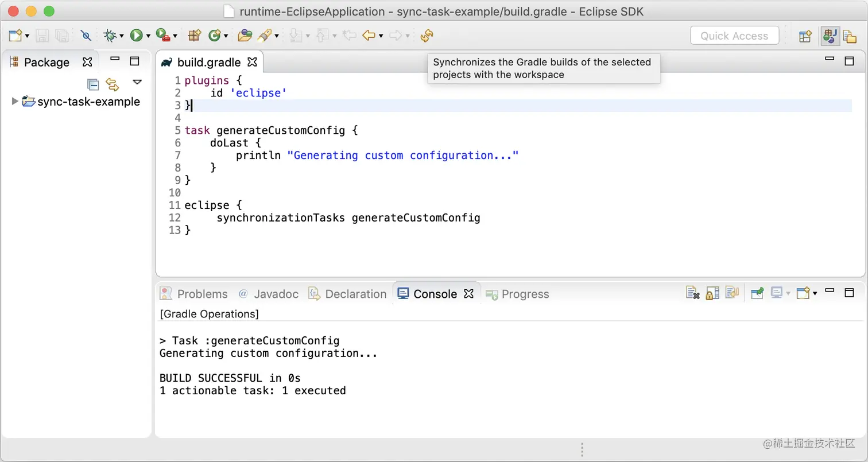Click the '1 actionable task: 1 executed' line
Image resolution: width=868 pixels, height=462 pixels.
253,391
